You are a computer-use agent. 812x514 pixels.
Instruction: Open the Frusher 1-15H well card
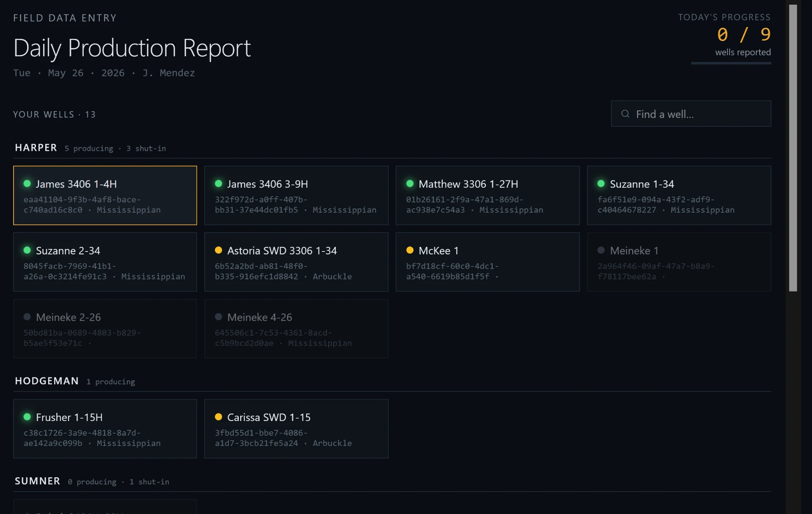[105, 429]
